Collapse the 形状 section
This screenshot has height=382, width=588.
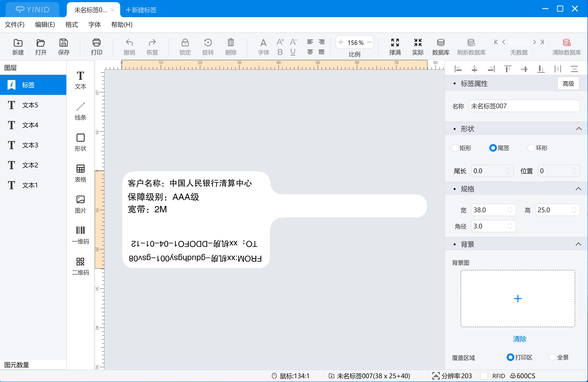click(579, 129)
